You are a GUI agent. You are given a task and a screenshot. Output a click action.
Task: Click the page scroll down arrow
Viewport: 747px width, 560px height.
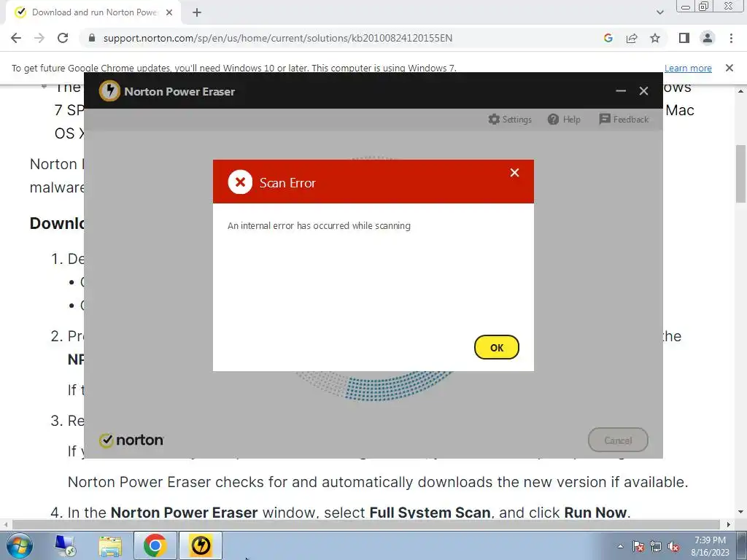741,513
